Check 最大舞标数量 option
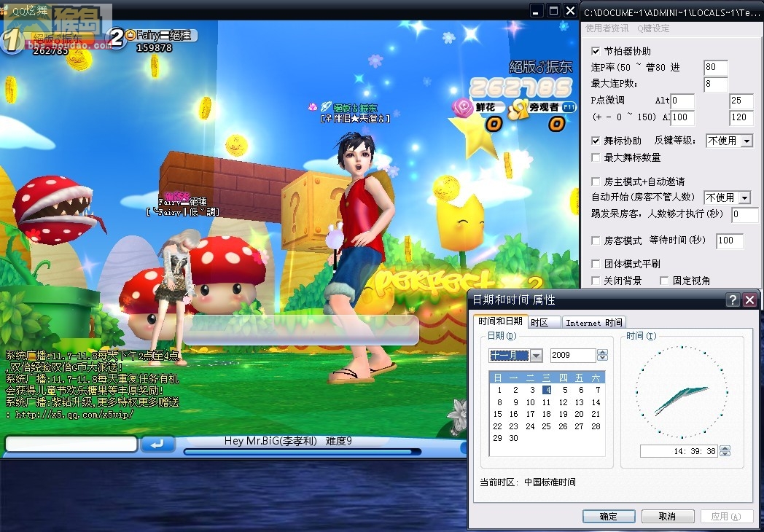Image resolution: width=764 pixels, height=532 pixels. (596, 157)
